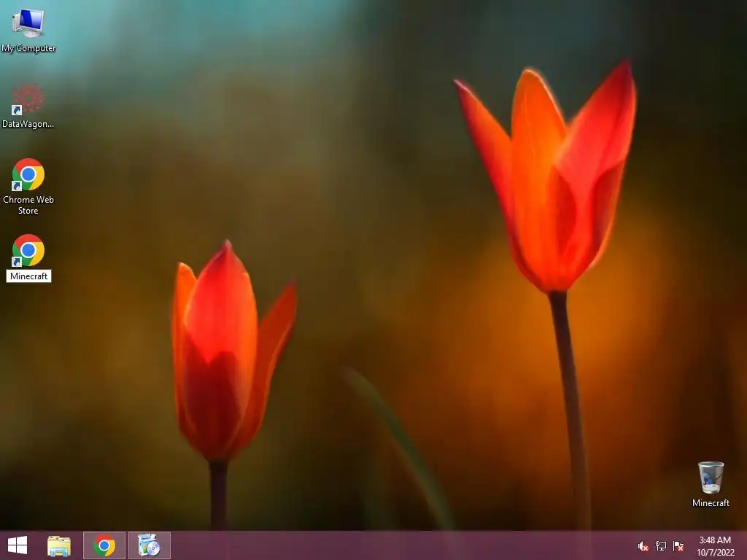Click the 'Chrome Web Store' icon label
Image resolution: width=747 pixels, height=560 pixels.
click(28, 205)
